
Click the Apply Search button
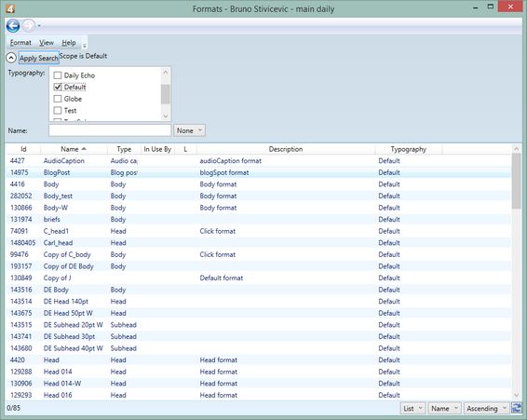click(39, 58)
